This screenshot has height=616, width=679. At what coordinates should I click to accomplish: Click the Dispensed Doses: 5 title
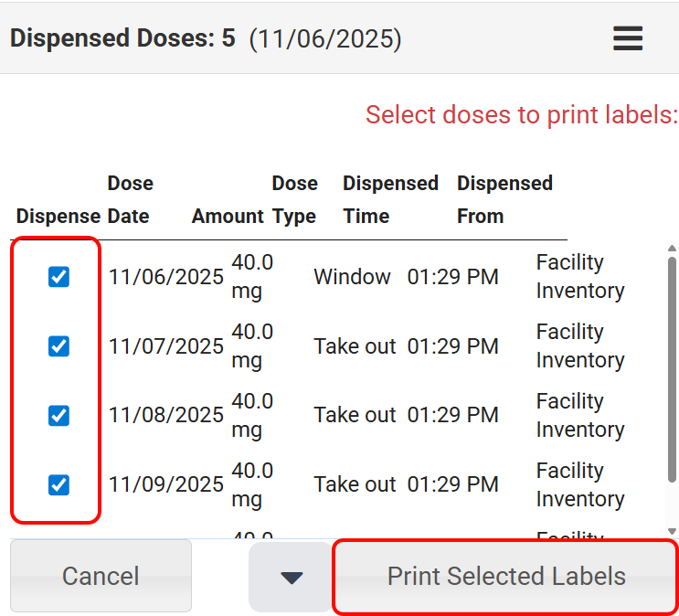pos(122,38)
